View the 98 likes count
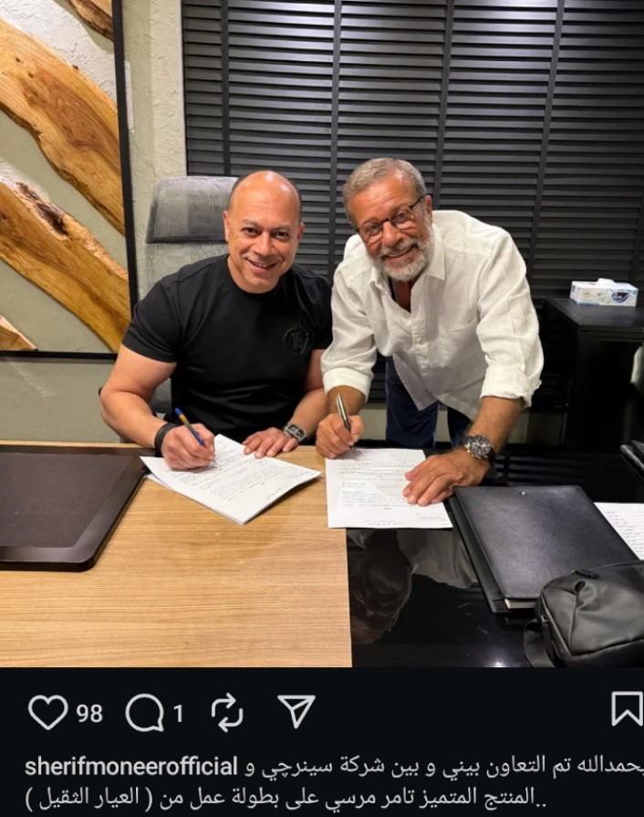This screenshot has width=644, height=817. (89, 713)
